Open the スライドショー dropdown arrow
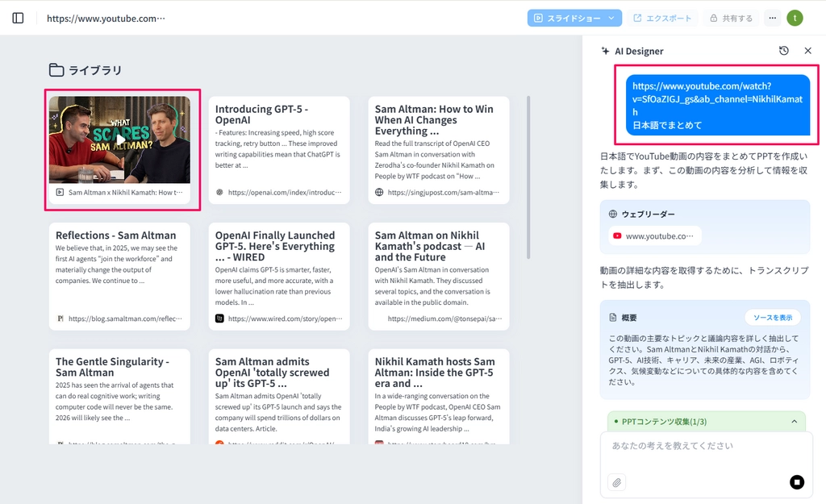The width and height of the screenshot is (826, 504). click(611, 18)
